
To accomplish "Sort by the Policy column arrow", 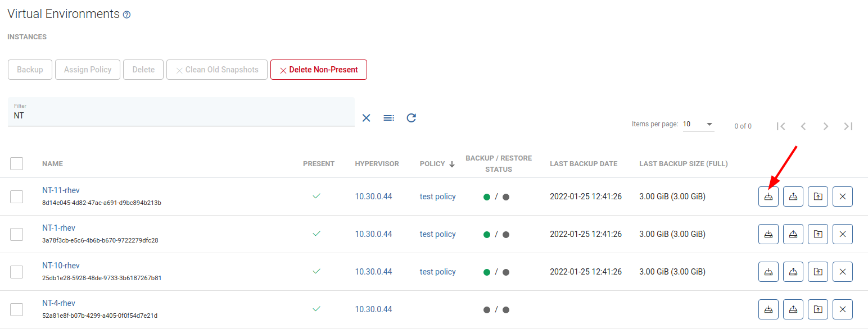I will click(452, 164).
